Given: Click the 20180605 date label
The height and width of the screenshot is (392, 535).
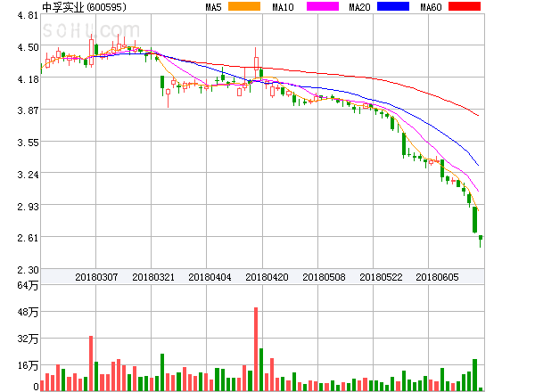Looking at the screenshot, I should tap(437, 277).
